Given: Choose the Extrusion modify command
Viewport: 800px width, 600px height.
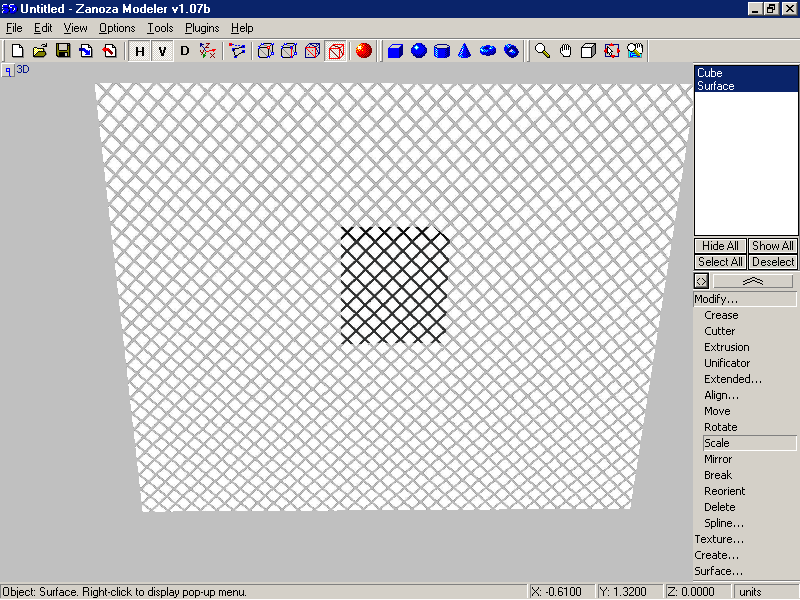Looking at the screenshot, I should click(726, 347).
